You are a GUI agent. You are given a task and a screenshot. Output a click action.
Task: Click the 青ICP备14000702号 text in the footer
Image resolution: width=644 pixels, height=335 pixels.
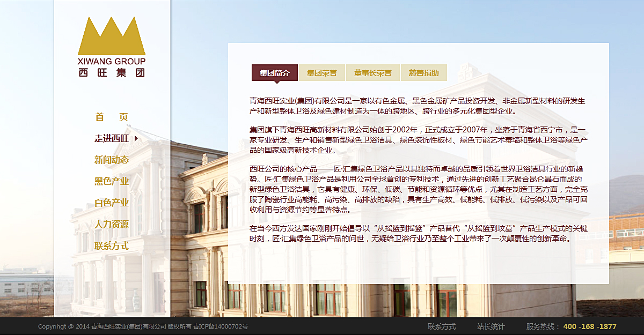221,326
